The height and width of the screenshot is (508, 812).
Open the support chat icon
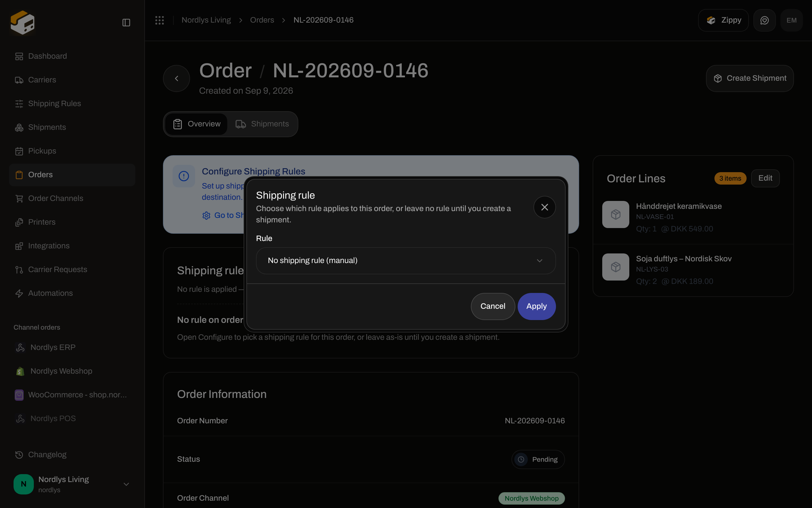(764, 20)
